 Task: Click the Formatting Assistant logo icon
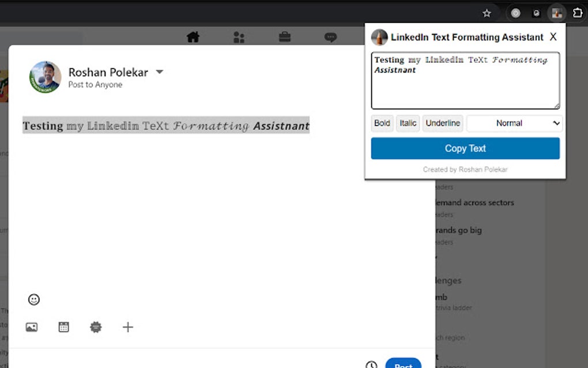click(x=379, y=37)
